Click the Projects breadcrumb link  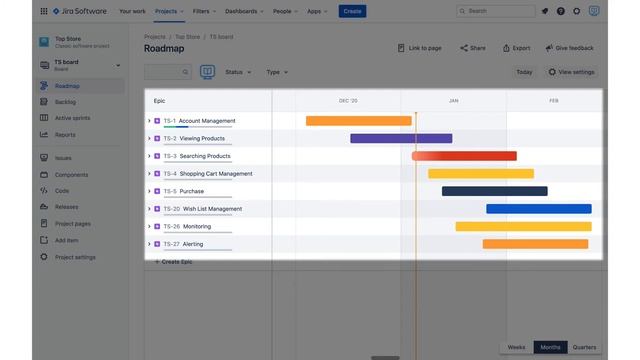coord(155,37)
